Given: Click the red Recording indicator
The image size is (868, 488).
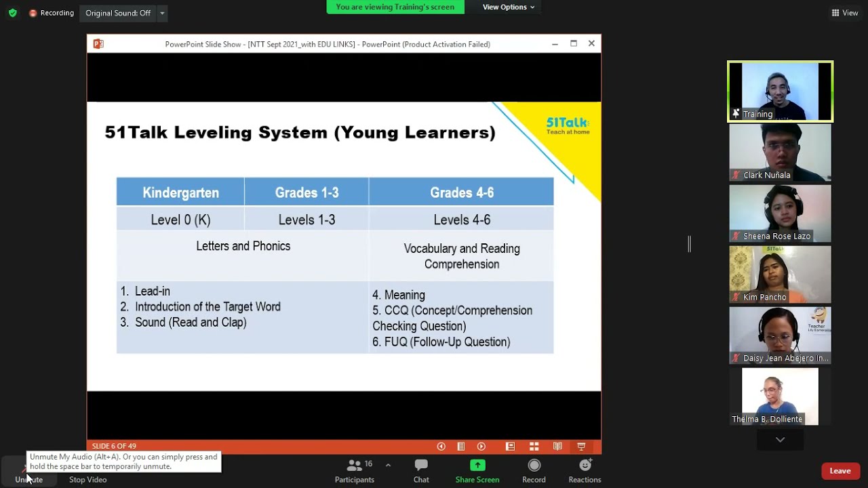Looking at the screenshot, I should [52, 13].
